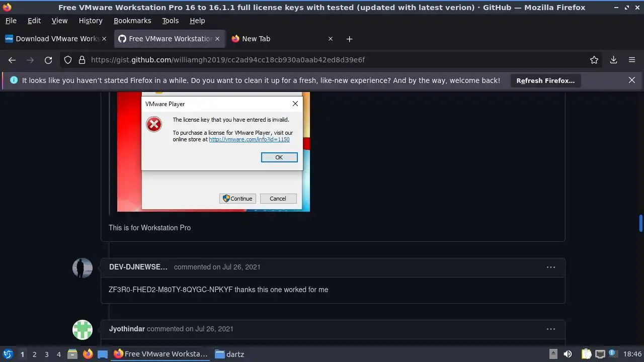Click DEV-DJNEWSE avatar image

click(83, 268)
